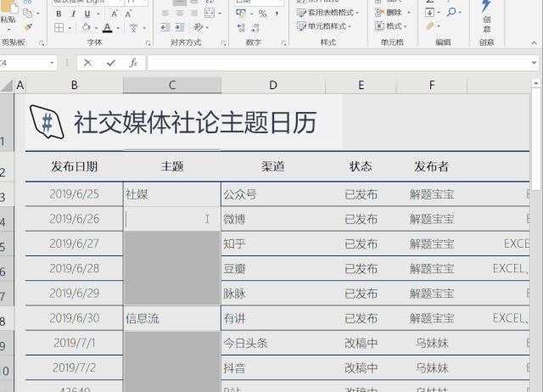543x392 pixels.
Task: Click the Find magnifier icon
Action: (451, 13)
